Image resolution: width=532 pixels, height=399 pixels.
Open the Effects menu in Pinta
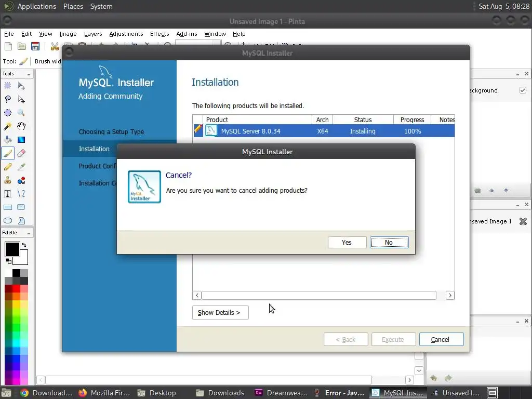click(159, 34)
